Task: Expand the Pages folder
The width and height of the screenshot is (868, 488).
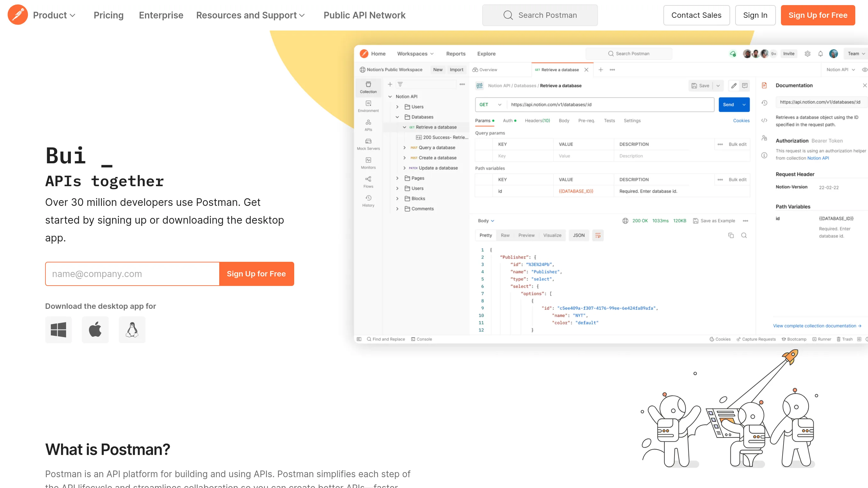Action: point(397,178)
